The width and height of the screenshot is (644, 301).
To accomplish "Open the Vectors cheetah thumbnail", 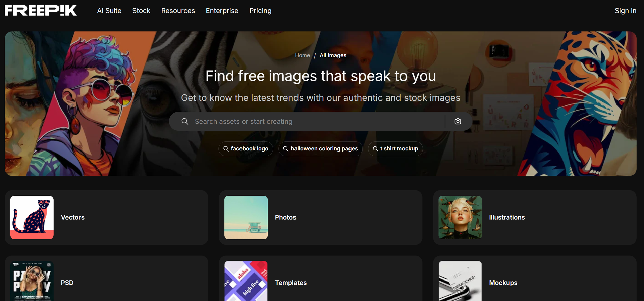I will [x=32, y=217].
